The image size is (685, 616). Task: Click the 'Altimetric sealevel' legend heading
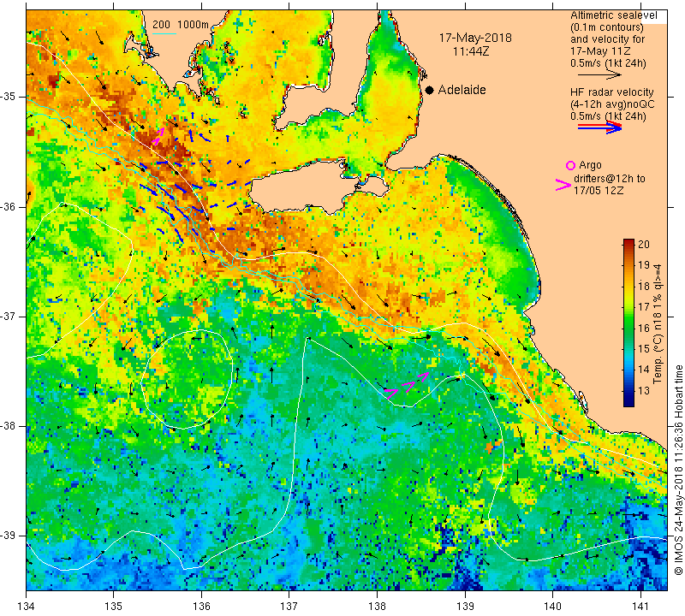pos(613,15)
